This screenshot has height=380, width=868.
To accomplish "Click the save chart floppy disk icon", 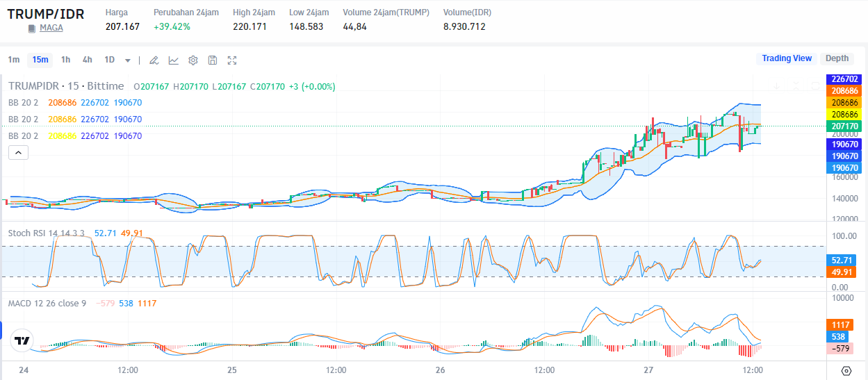I will [x=213, y=60].
